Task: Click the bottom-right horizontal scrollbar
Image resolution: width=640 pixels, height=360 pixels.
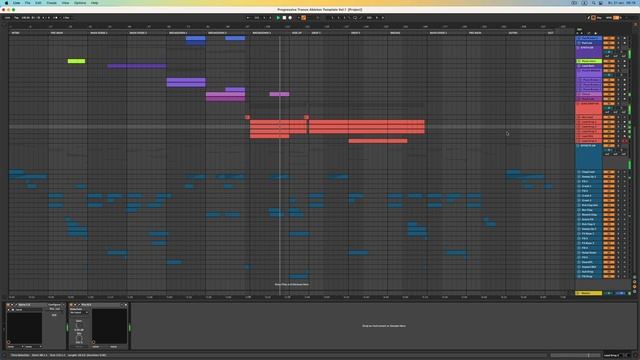Action: click(575, 356)
